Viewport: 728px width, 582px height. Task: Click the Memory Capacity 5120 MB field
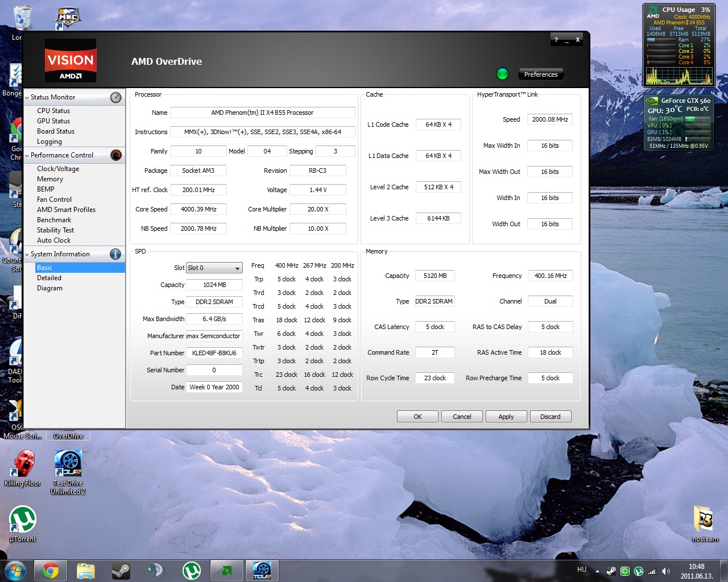435,276
